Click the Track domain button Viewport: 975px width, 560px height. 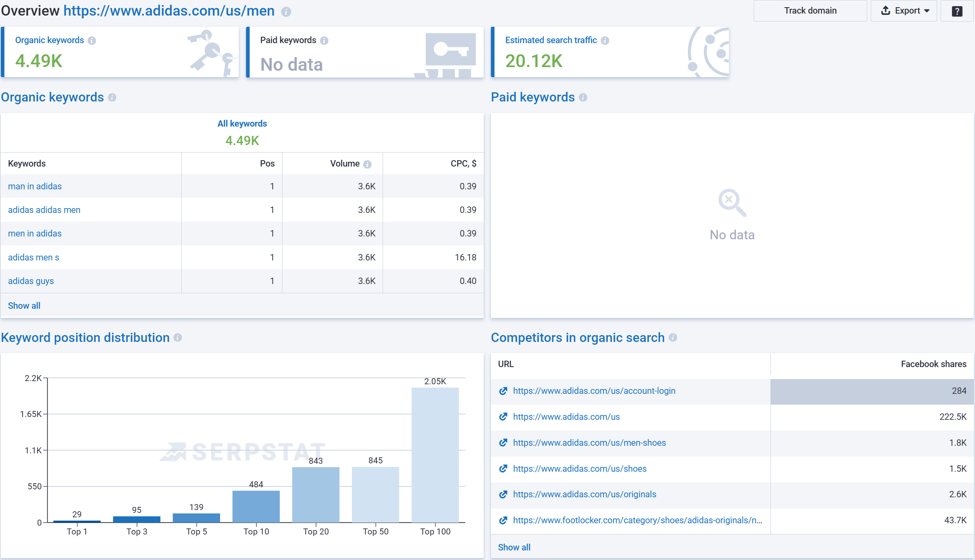point(810,11)
